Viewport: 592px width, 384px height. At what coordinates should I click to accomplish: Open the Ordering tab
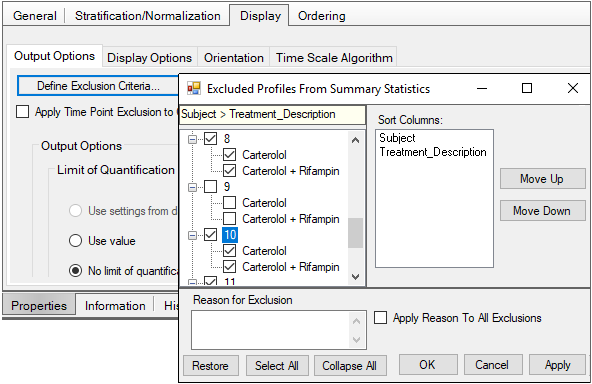(x=322, y=16)
